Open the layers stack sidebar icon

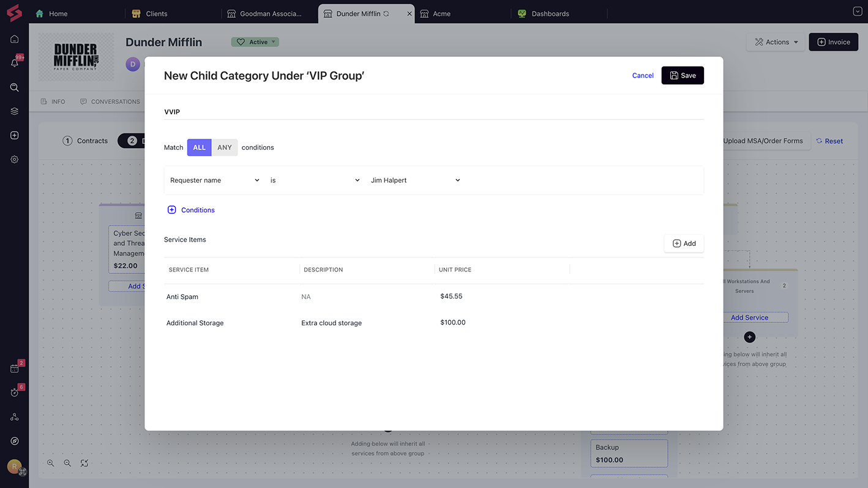(15, 111)
